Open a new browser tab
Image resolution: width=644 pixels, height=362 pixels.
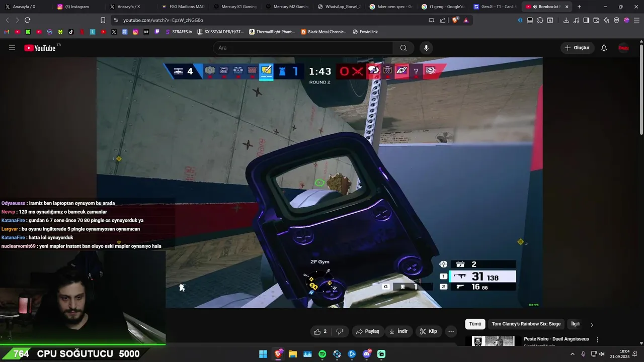[579, 7]
